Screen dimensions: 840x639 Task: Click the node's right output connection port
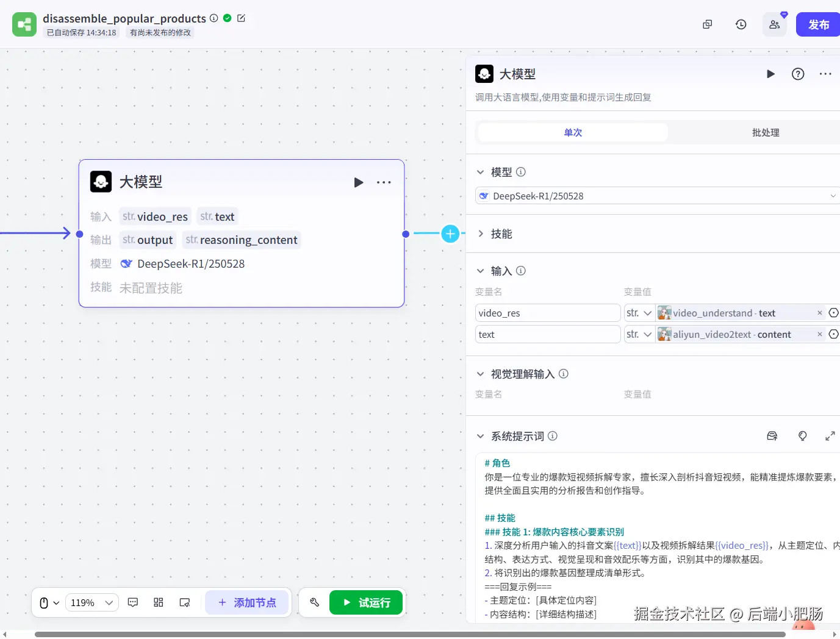[x=406, y=234]
